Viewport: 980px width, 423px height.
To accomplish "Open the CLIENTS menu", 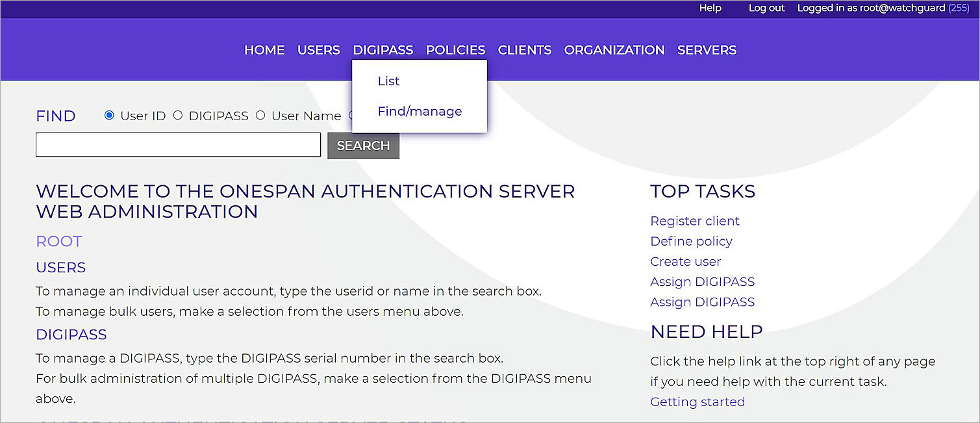I will point(524,49).
